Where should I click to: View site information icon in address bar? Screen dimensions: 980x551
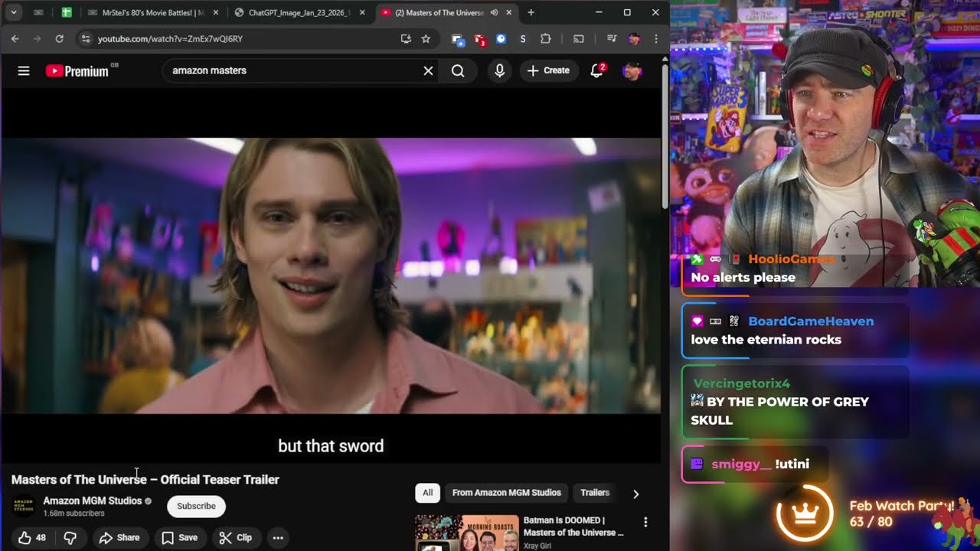(86, 38)
